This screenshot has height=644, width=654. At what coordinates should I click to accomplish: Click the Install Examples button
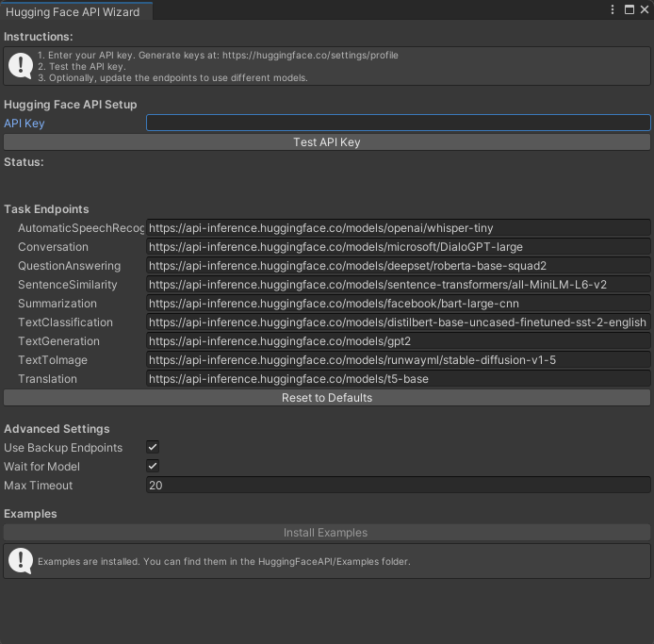pos(326,533)
